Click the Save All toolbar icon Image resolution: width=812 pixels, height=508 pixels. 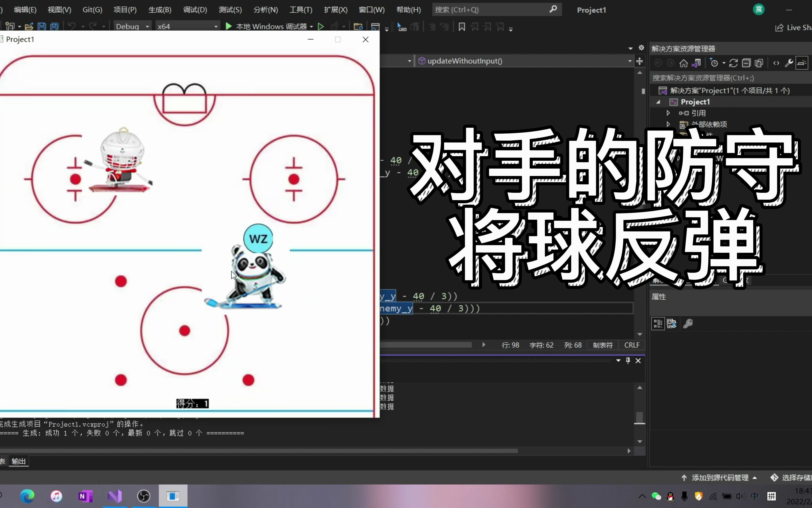point(54,27)
